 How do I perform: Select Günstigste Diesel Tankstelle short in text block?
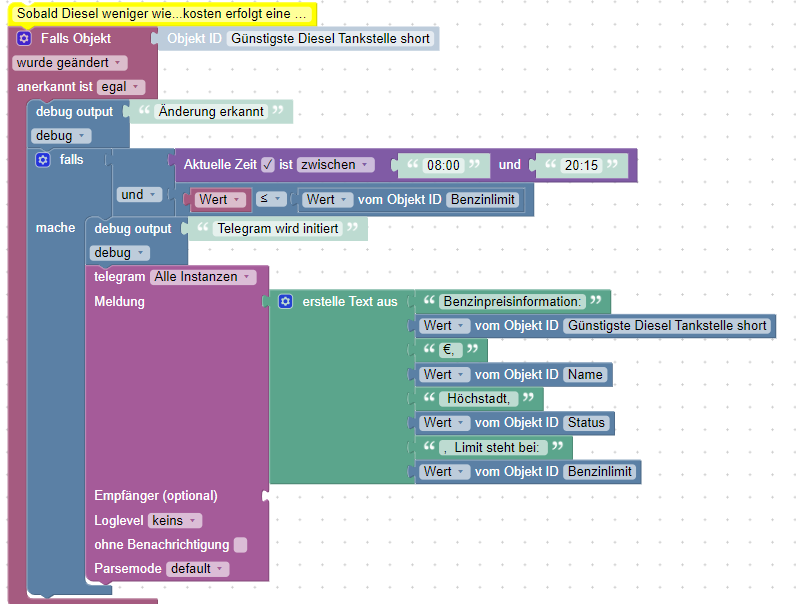[x=667, y=326]
